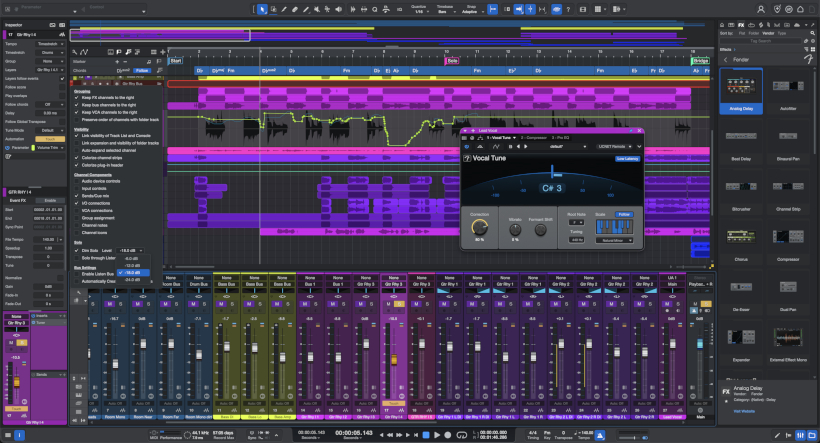Click the Loop button in transport
Viewport: 820px width, 443px height.
(x=461, y=435)
